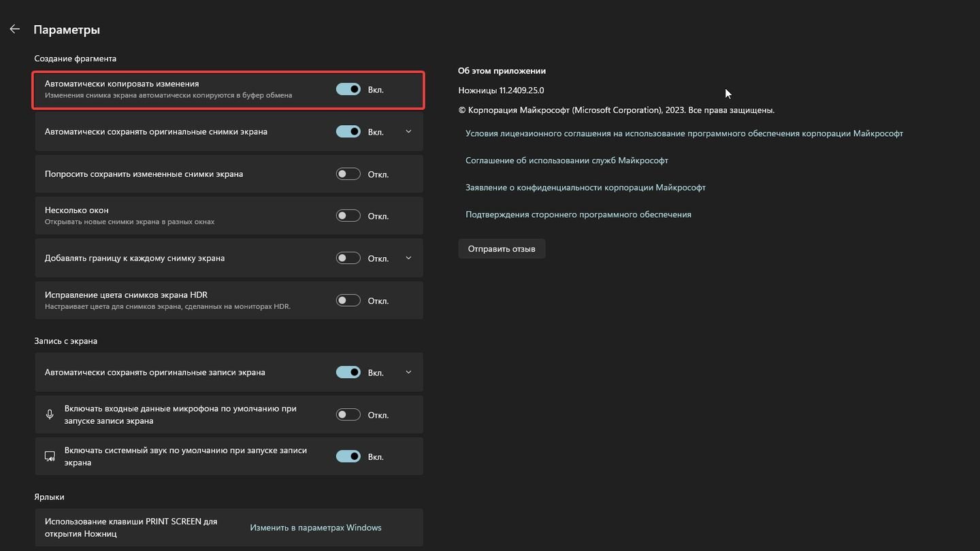Expand 'Автоматически сохранять оригинальные записи экрана' chevron
The width and height of the screenshot is (980, 551).
pyautogui.click(x=408, y=372)
